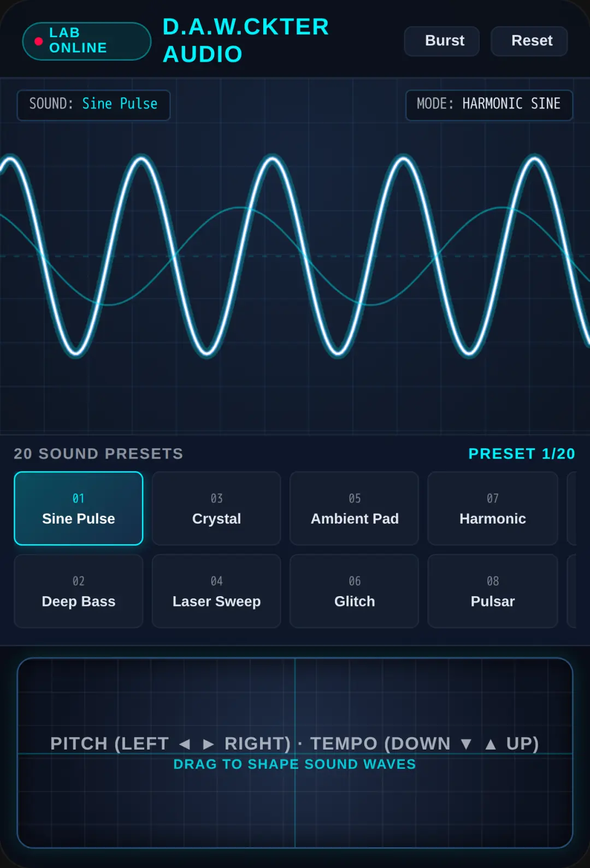Pick the Harmonic preset
Screen dimensions: 590x868
pyautogui.click(x=493, y=508)
